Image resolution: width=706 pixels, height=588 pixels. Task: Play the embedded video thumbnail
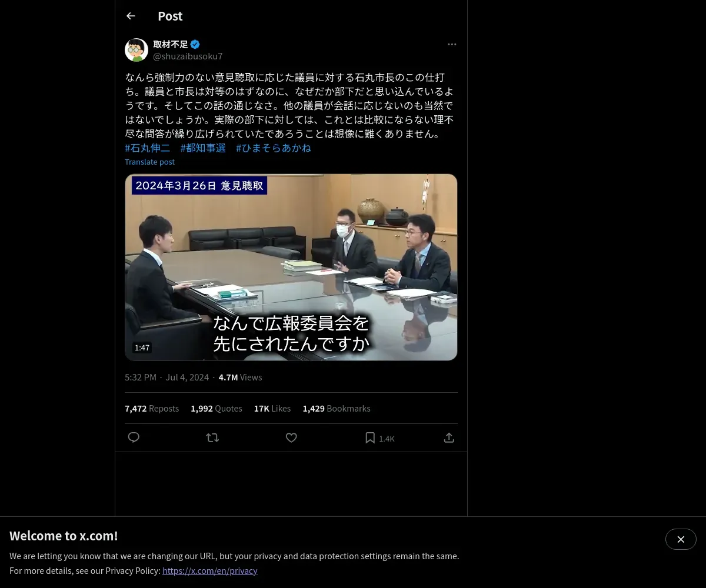point(291,267)
